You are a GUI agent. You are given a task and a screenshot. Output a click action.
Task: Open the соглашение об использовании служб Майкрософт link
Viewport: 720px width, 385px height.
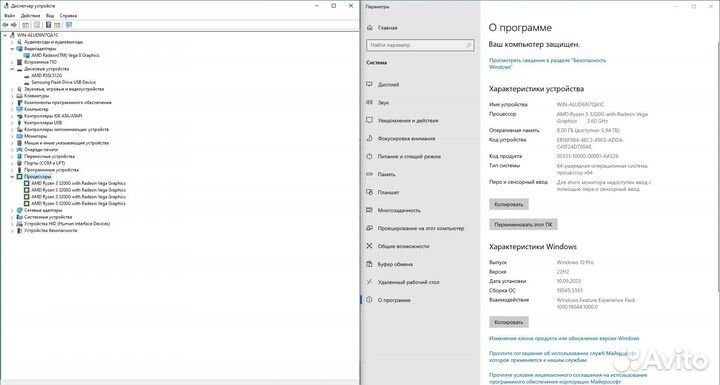pos(563,357)
